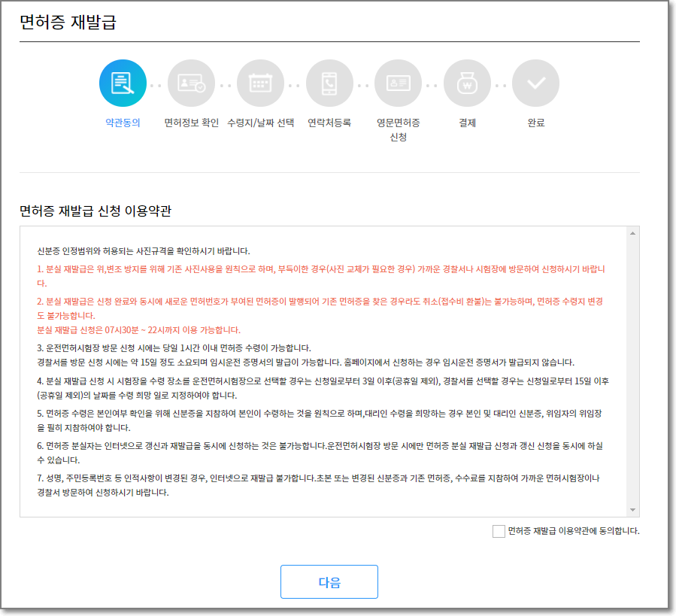Select the phone icon for 연락처등록
Image resolution: width=676 pixels, height=616 pixels.
329,83
